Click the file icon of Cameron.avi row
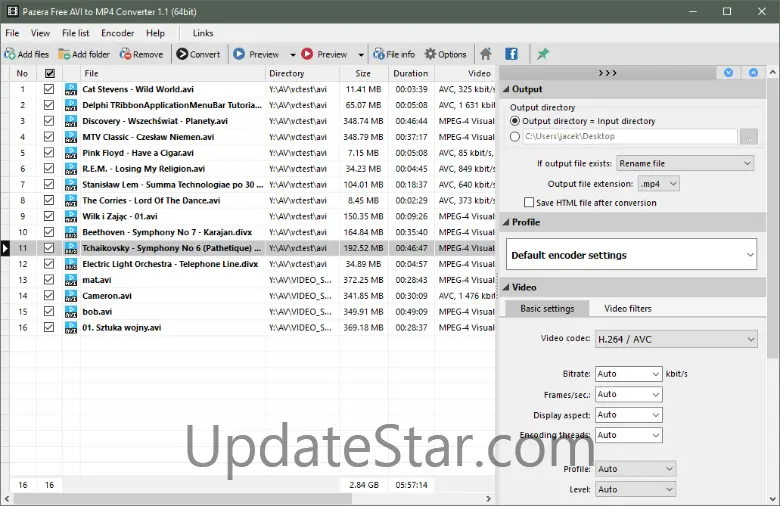Screen dimensions: 780x506 pos(71,296)
